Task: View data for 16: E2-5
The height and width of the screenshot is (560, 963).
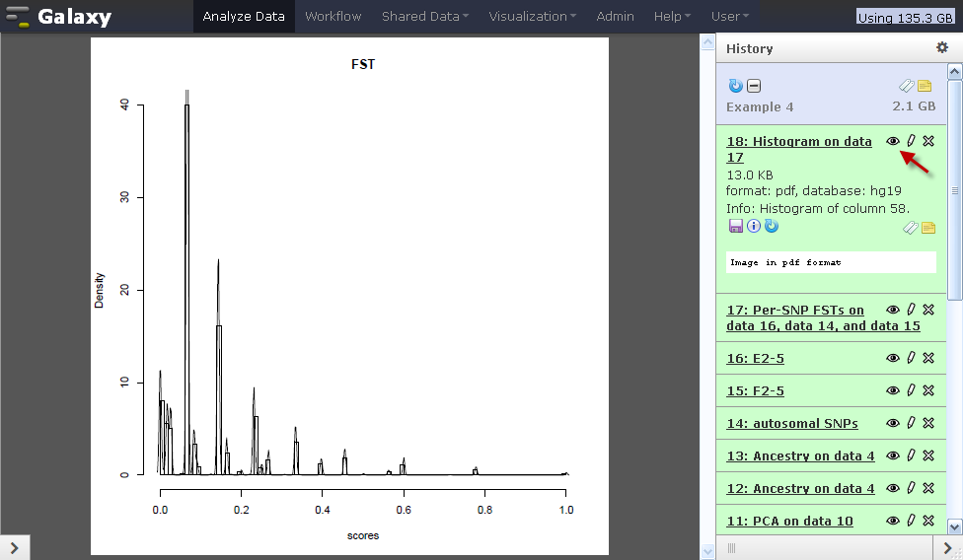Action: click(893, 358)
